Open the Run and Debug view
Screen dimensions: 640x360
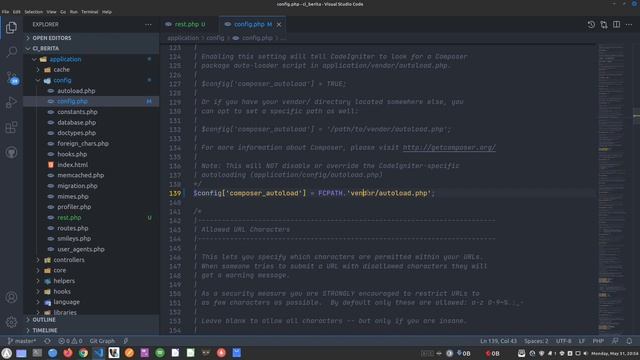11,102
